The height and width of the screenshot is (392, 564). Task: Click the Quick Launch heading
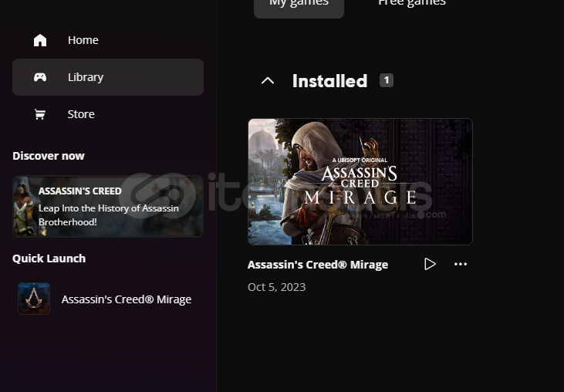pyautogui.click(x=49, y=259)
